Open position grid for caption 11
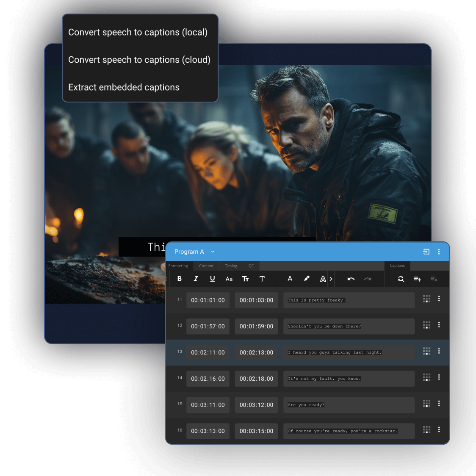 [426, 299]
